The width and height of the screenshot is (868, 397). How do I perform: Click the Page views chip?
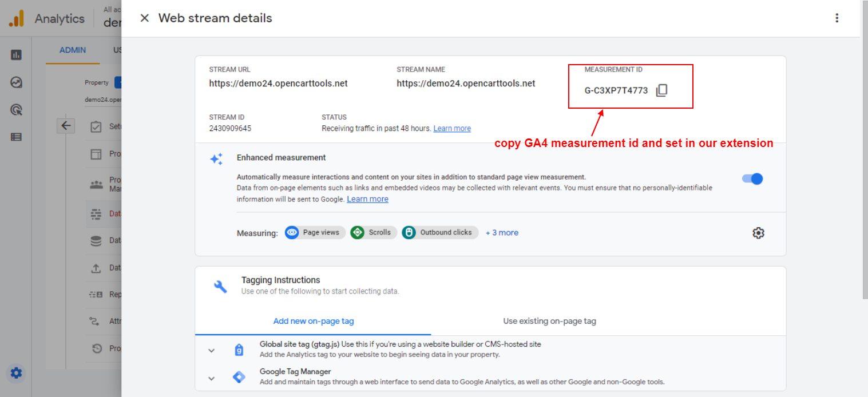315,232
